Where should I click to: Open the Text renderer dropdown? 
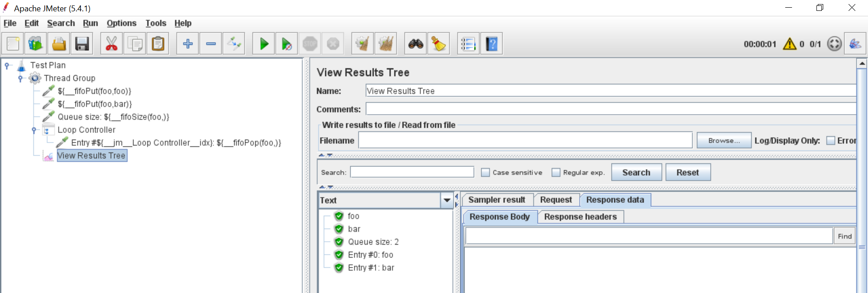pyautogui.click(x=447, y=200)
